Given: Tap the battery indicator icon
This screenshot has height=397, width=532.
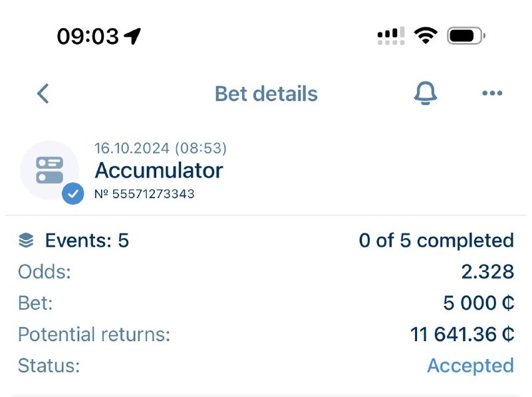Looking at the screenshot, I should 465,35.
